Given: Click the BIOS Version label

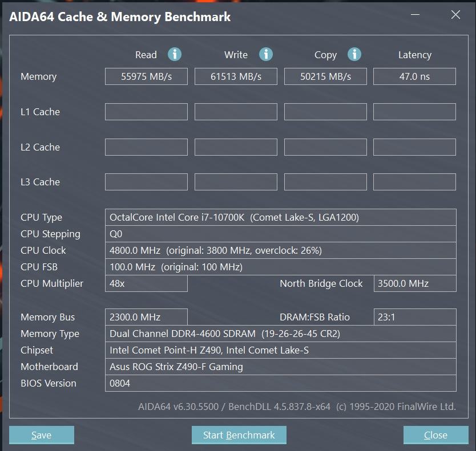Looking at the screenshot, I should [49, 383].
